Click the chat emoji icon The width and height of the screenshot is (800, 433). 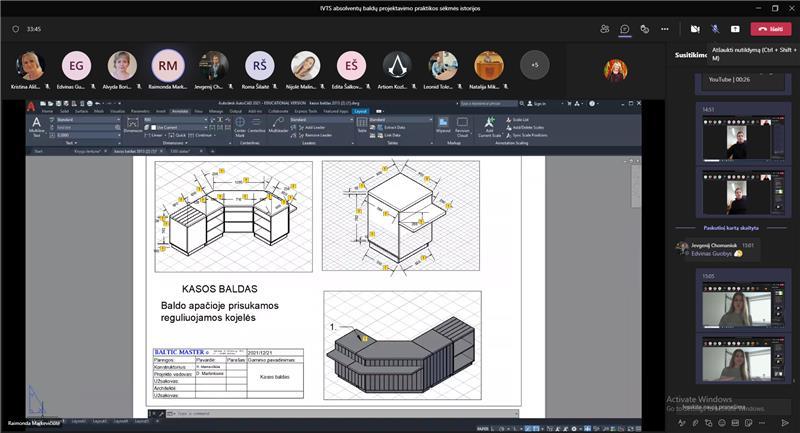pyautogui.click(x=721, y=423)
